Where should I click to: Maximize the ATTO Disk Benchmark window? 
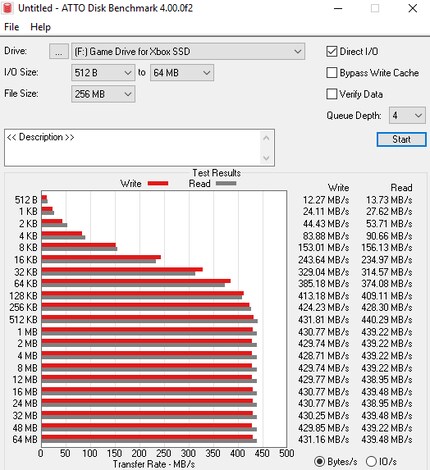(375, 8)
